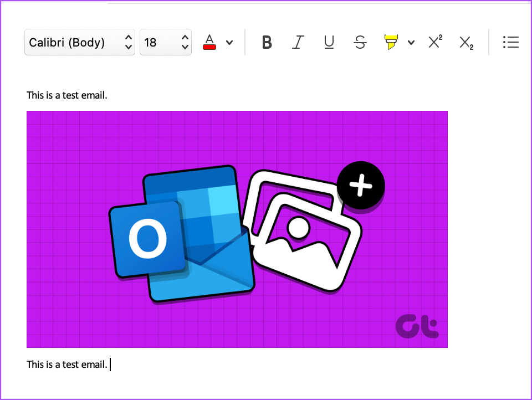Toggle Underline formatting
This screenshot has width=532, height=400.
329,43
